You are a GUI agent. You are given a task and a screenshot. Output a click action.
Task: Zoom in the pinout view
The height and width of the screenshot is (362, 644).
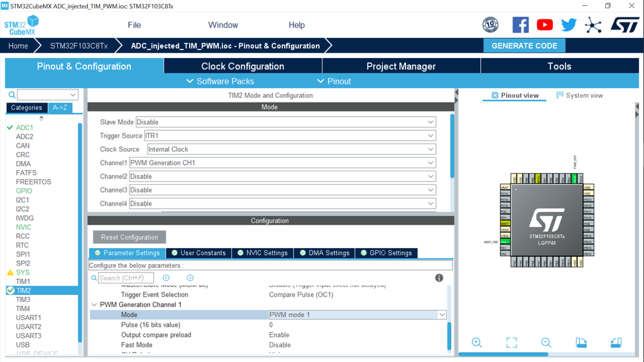click(476, 342)
